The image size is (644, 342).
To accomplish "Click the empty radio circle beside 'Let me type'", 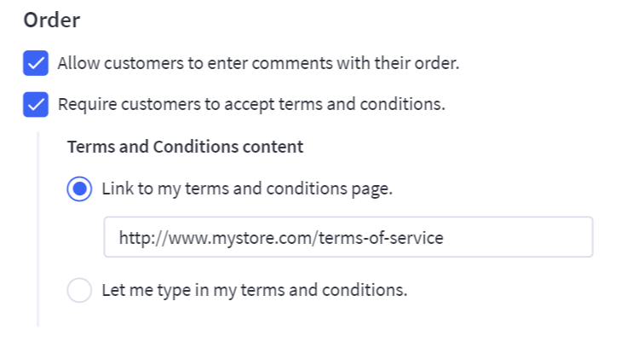I will coord(79,290).
